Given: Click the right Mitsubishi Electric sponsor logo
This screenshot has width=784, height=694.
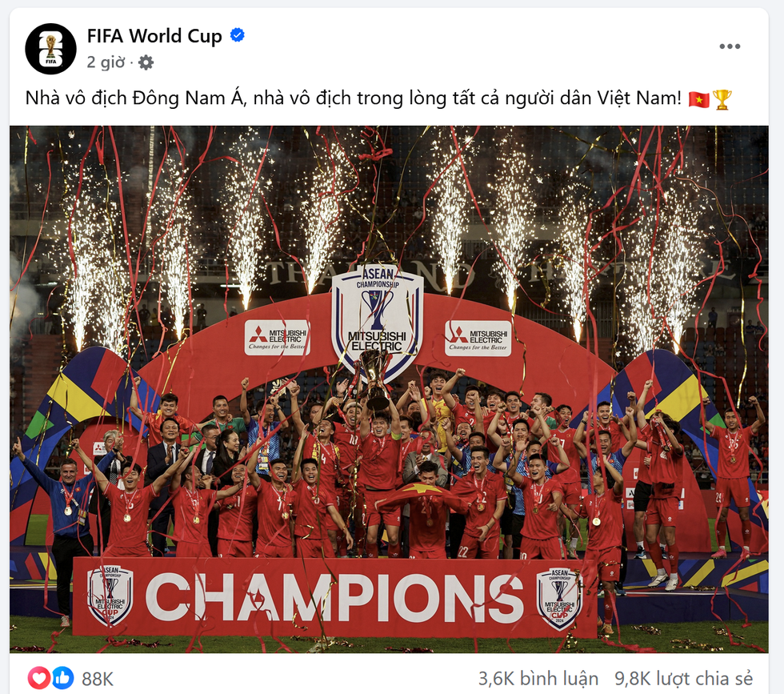Looking at the screenshot, I should 478,339.
